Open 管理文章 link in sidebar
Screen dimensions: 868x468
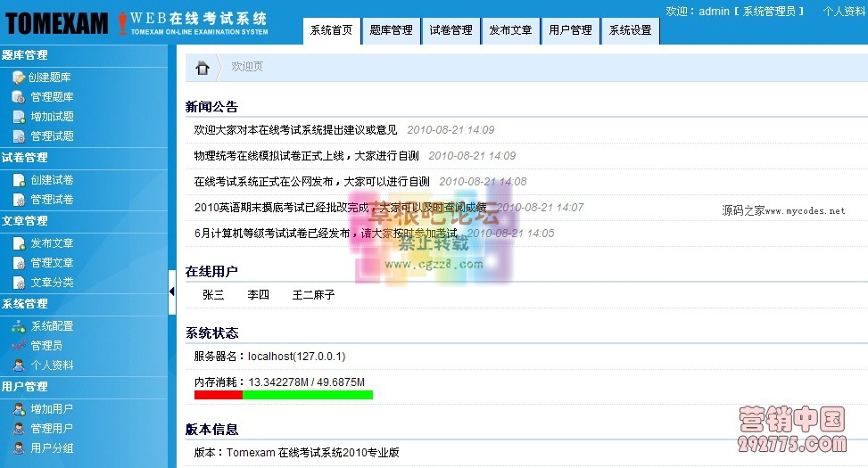52,263
